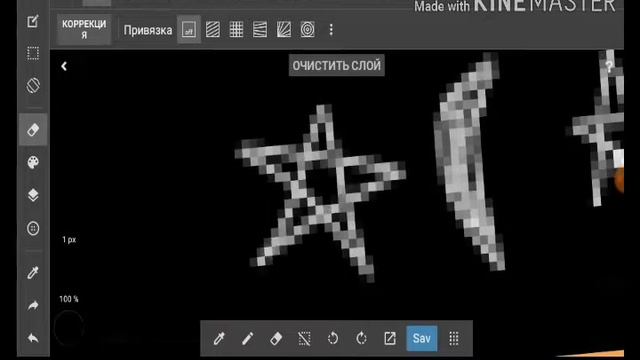Enable vanishing point snap guide
The height and width of the screenshot is (360, 640).
pos(284,29)
